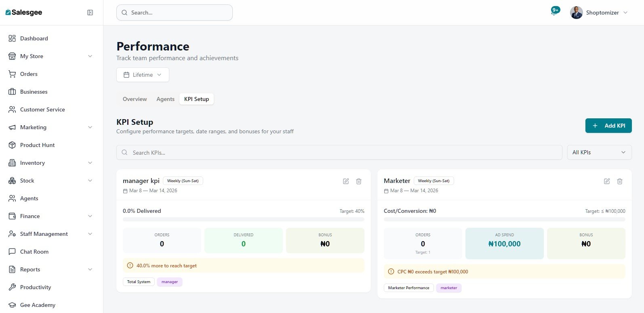
Task: Click the manager kpi 'Weekly (Sun-Sat)' badge
Action: point(183,181)
